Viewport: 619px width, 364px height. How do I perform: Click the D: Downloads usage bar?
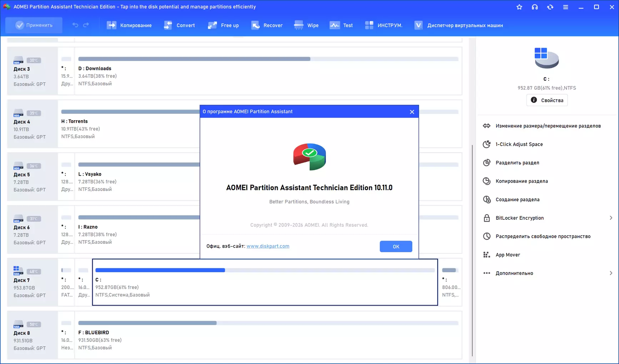268,59
